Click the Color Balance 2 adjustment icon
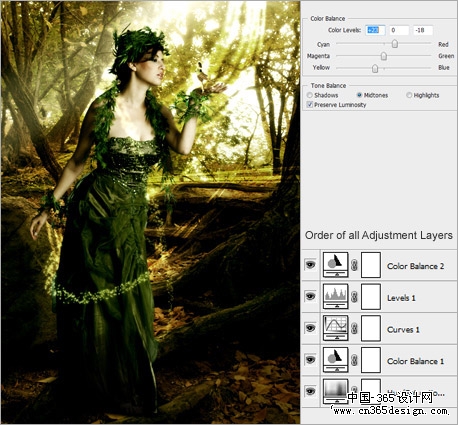 click(x=335, y=265)
